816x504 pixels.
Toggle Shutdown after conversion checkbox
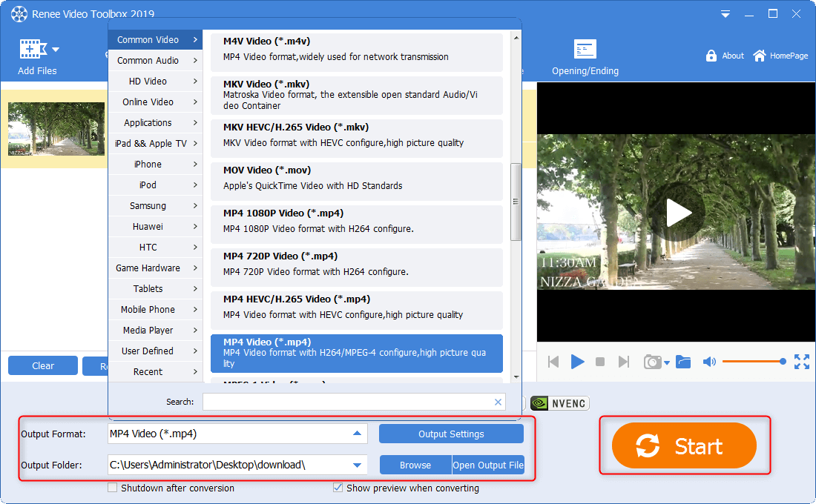113,488
